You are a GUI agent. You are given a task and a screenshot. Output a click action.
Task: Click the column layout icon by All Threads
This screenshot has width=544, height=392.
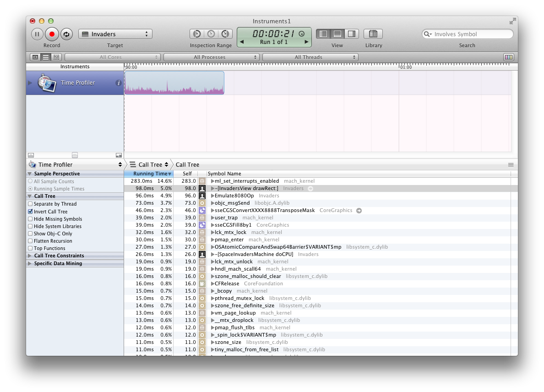(509, 57)
